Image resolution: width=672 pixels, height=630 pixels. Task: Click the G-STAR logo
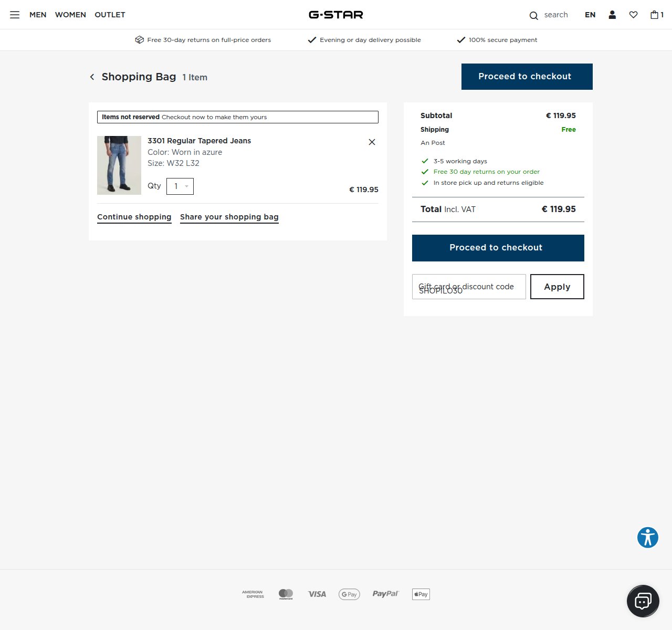coord(336,15)
